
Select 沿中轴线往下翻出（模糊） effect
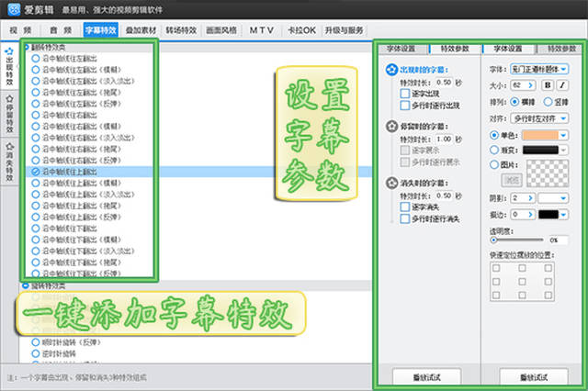(76, 240)
